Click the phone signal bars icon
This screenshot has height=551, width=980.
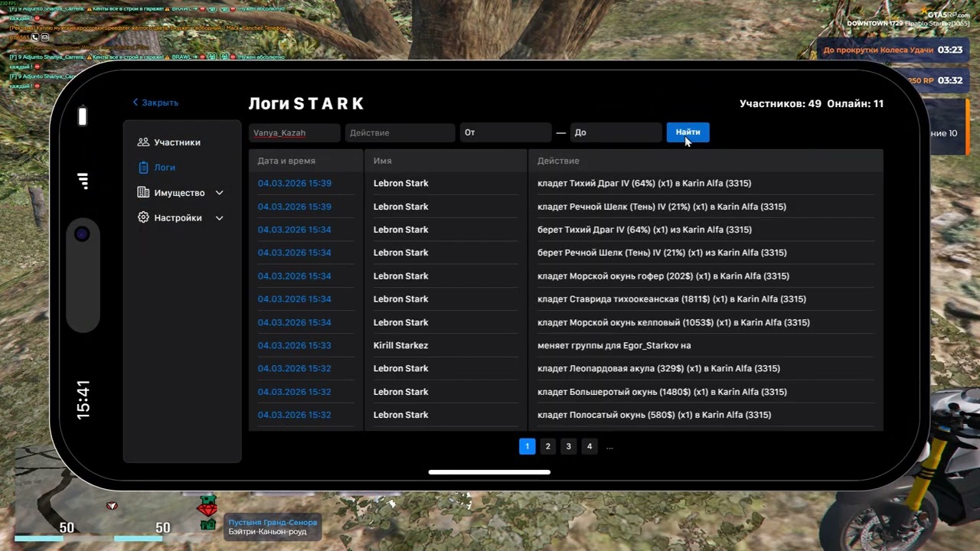click(83, 181)
